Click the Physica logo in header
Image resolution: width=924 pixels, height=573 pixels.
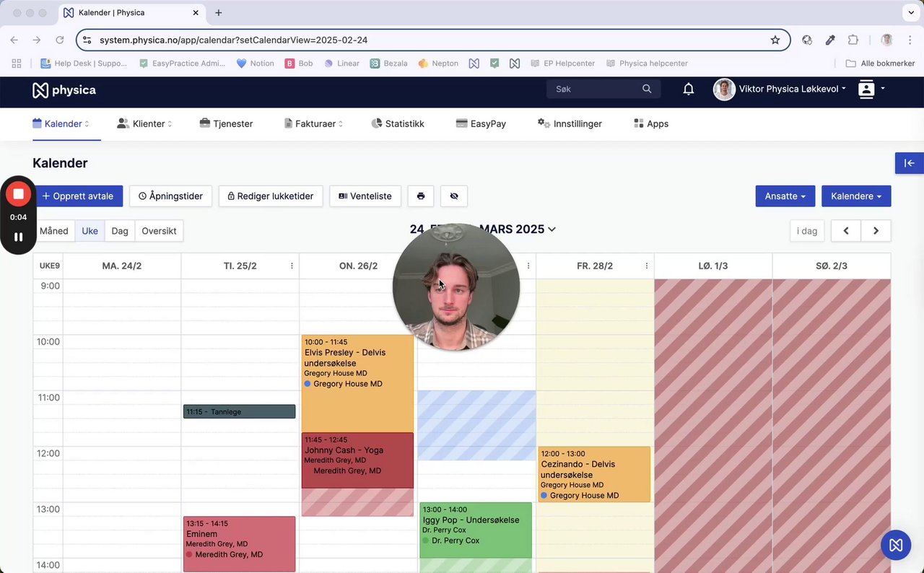(x=64, y=89)
